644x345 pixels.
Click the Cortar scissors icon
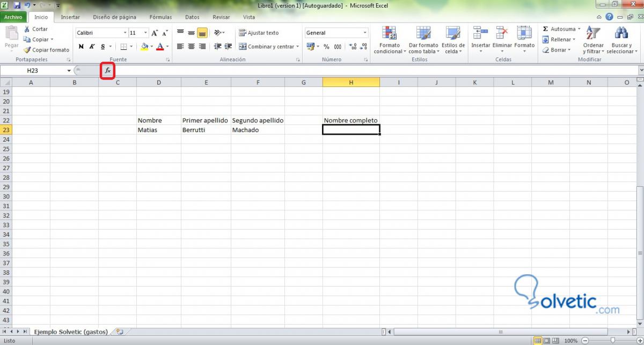tap(27, 29)
